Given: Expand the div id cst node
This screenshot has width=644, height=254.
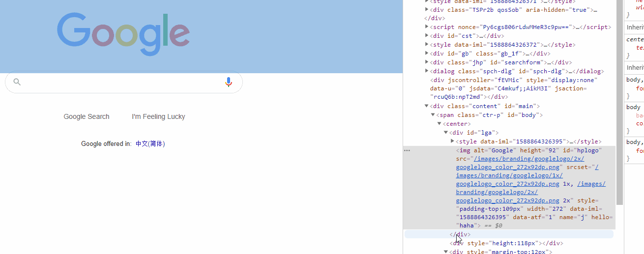Looking at the screenshot, I should tap(427, 36).
